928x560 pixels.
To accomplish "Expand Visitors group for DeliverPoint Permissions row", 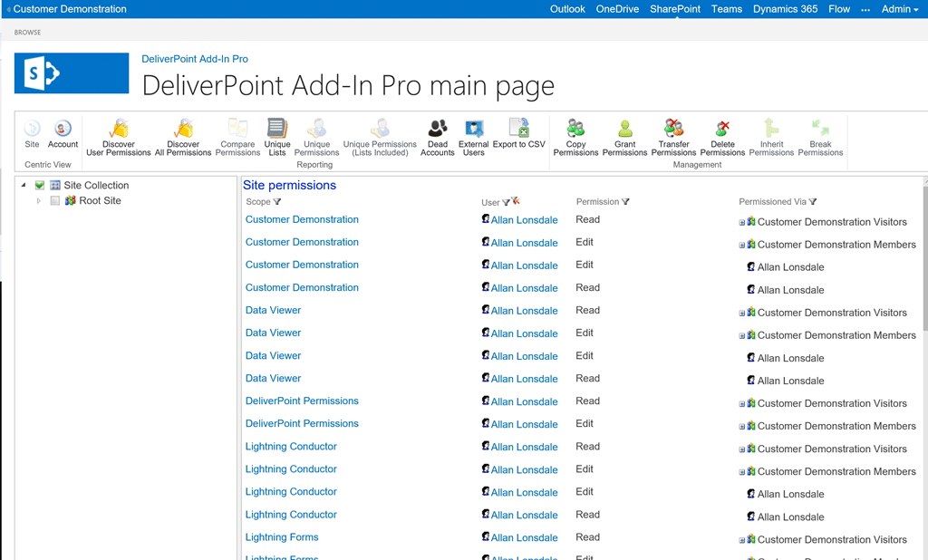I will point(741,404).
